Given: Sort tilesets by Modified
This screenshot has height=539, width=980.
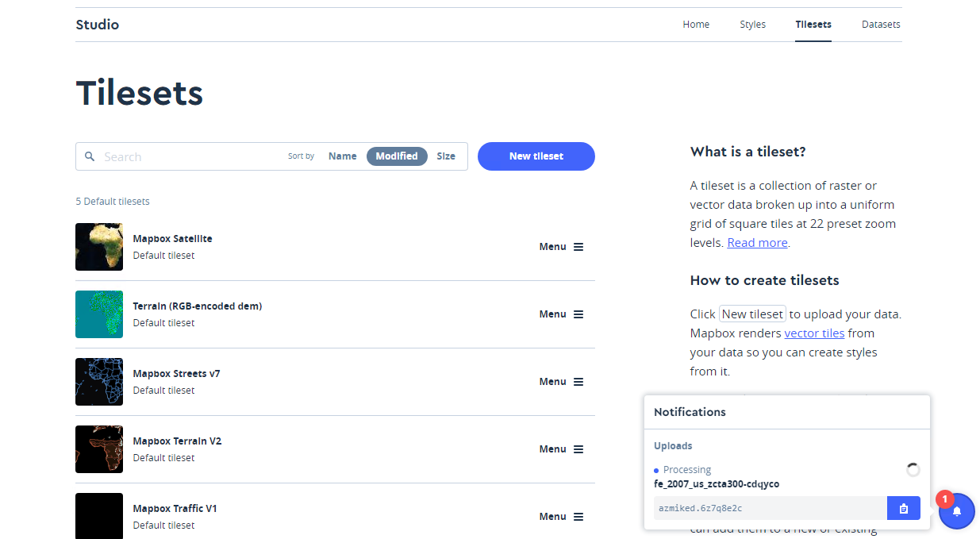Looking at the screenshot, I should pos(397,156).
